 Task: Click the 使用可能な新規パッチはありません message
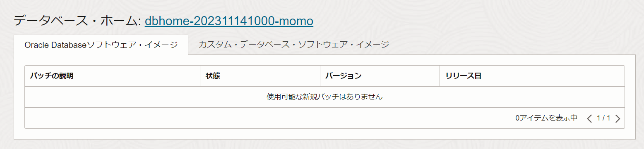coord(324,97)
